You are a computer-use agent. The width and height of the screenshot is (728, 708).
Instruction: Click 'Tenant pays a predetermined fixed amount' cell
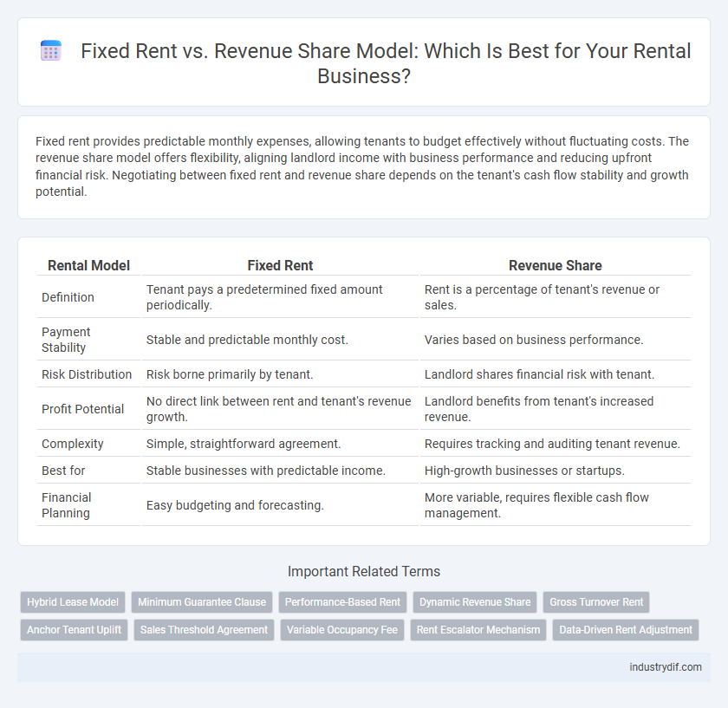coord(281,297)
